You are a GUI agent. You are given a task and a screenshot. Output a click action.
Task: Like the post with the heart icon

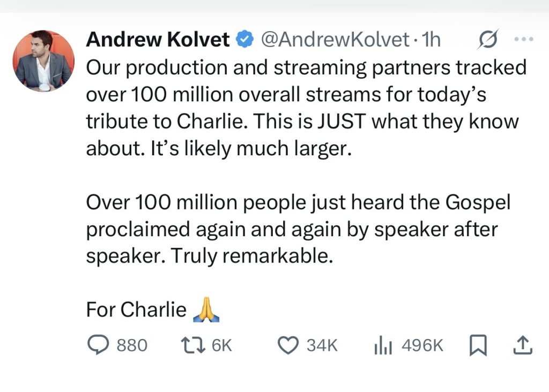pos(288,345)
